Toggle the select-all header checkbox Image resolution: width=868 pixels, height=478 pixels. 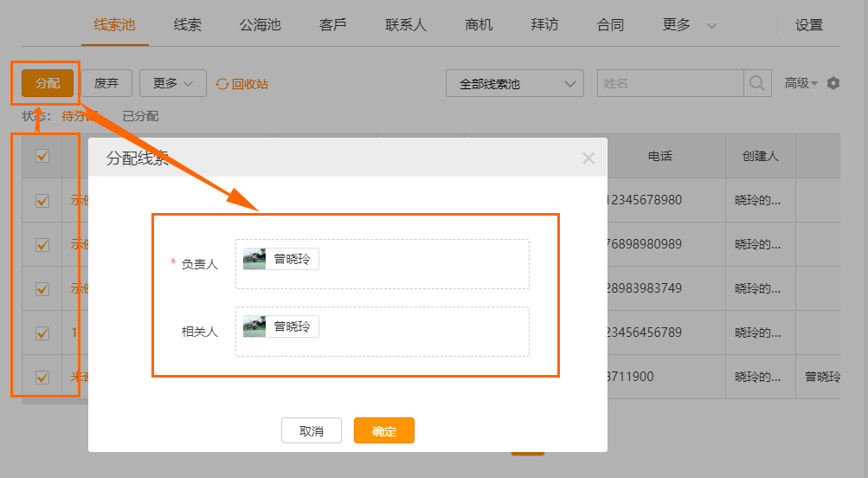[x=42, y=156]
